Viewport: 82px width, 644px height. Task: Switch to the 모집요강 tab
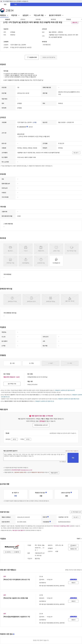(x=8, y=20)
